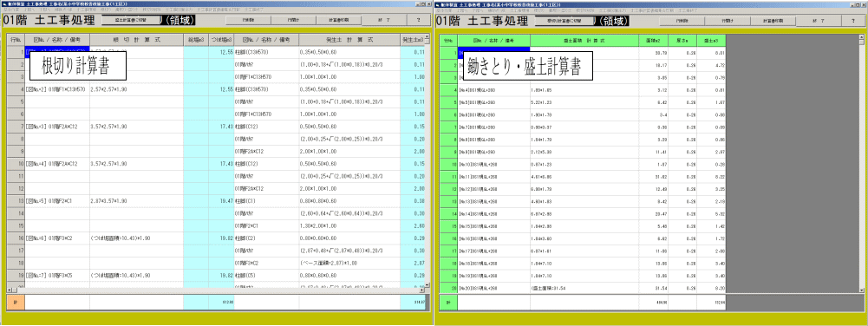The width and height of the screenshot is (868, 326).
Task: Click 発生土計算式 column header in left table
Action: tap(349, 41)
